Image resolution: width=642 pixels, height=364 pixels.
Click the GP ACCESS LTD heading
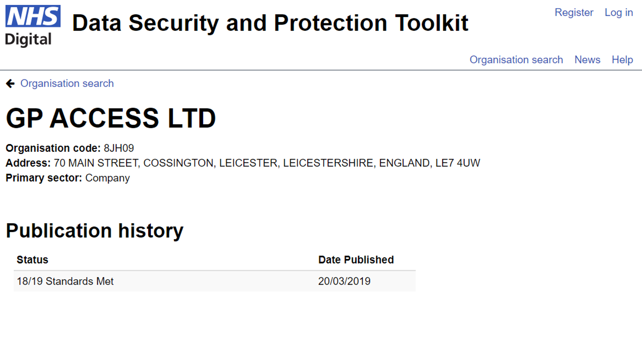pyautogui.click(x=111, y=118)
